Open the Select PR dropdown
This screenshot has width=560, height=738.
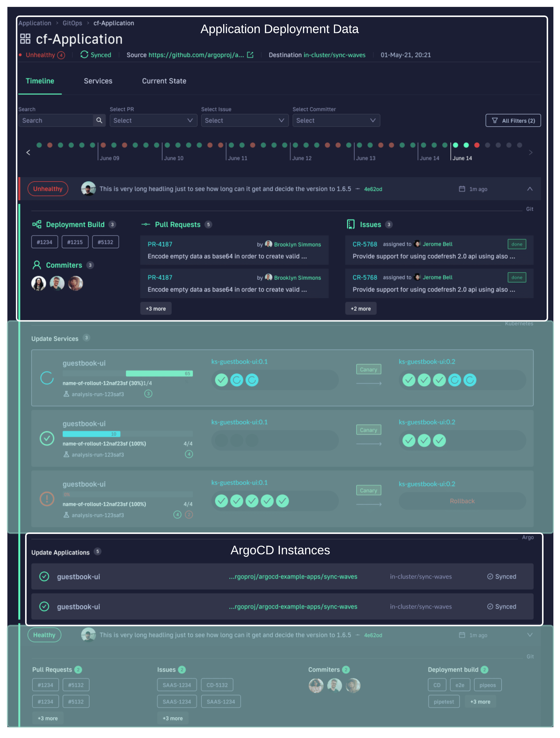153,120
